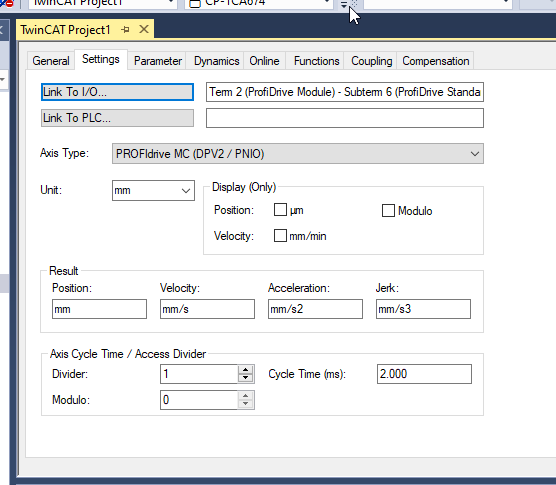
Task: Click the Divider value field
Action: [199, 374]
